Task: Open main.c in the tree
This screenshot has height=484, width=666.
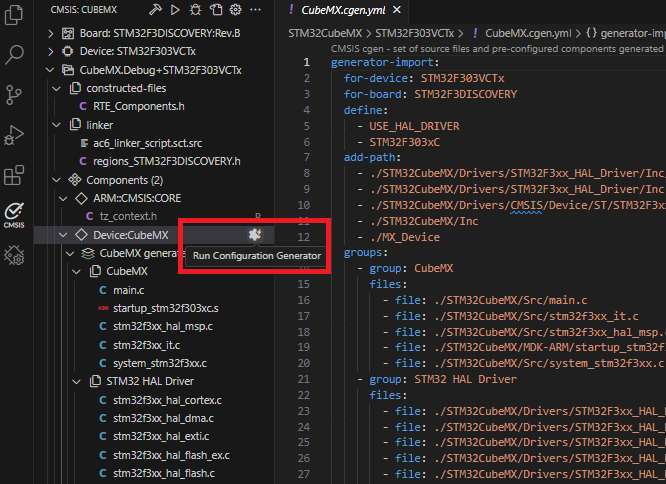Action: [x=128, y=290]
